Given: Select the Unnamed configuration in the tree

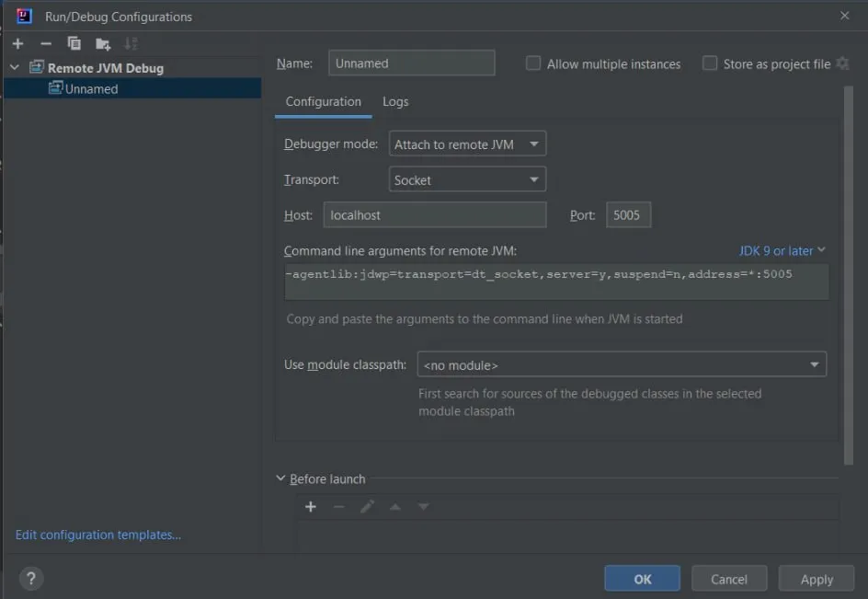Looking at the screenshot, I should tap(92, 88).
